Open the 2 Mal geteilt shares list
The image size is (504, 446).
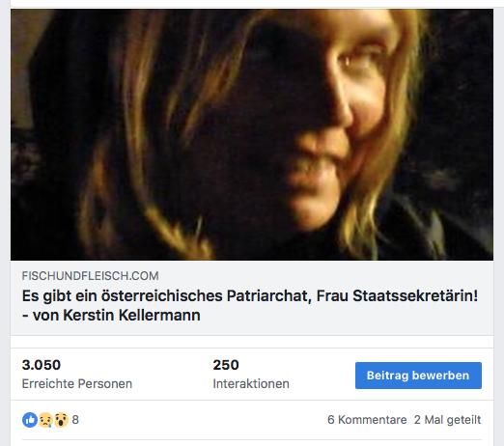(447, 420)
